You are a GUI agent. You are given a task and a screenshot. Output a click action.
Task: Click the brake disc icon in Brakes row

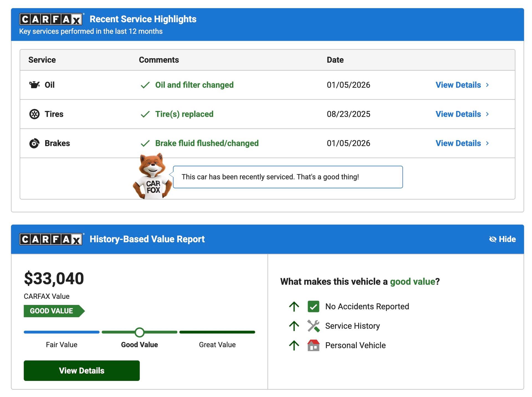click(34, 143)
